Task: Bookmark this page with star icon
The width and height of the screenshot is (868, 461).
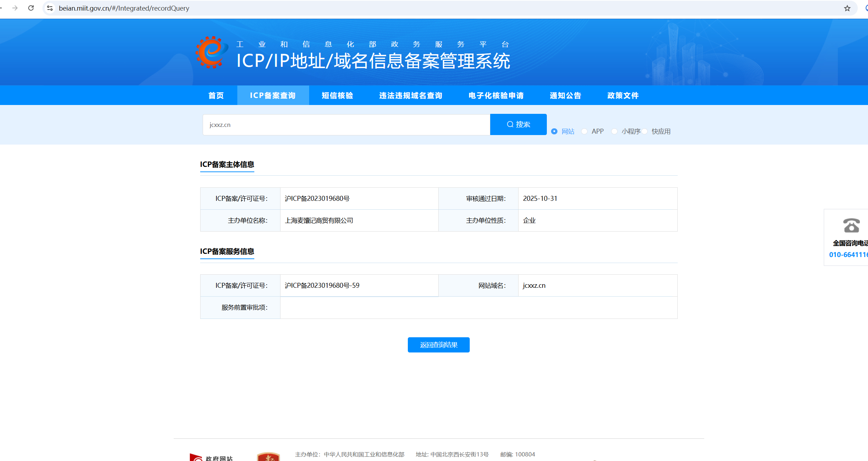Action: [x=847, y=8]
